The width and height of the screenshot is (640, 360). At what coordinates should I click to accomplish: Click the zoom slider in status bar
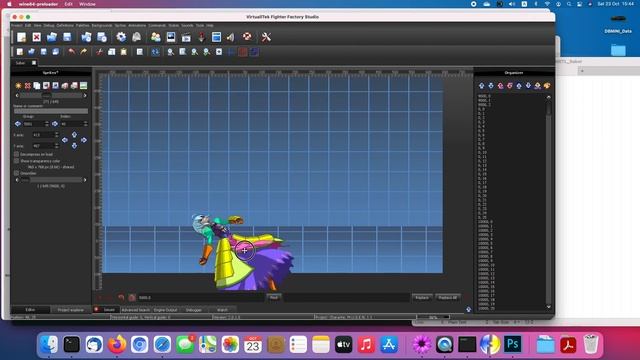point(433,317)
